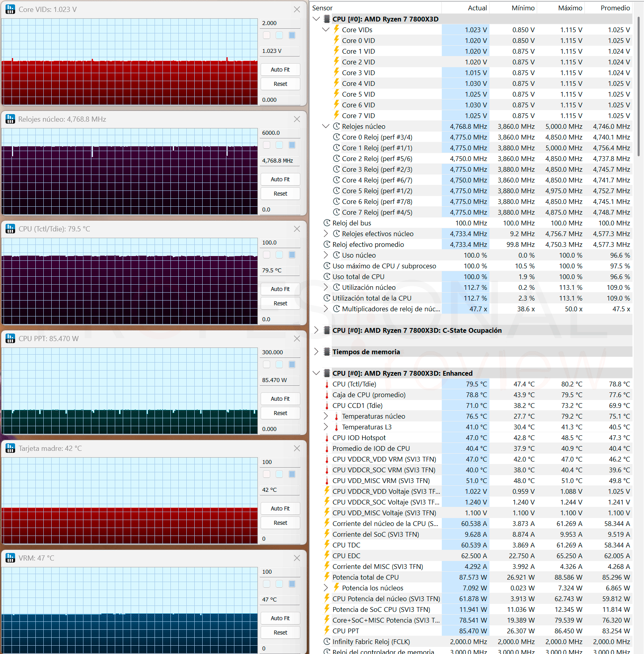Expand the C-State Ocupación section

[316, 330]
